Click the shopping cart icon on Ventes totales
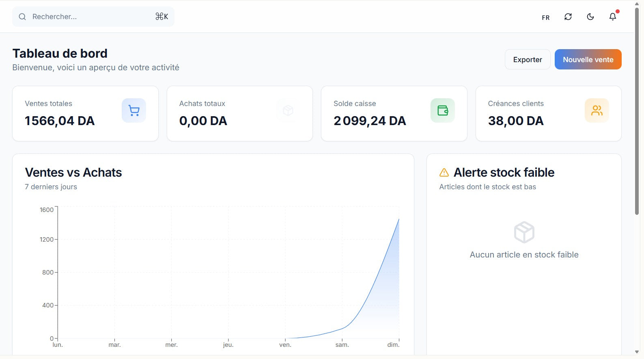 [134, 110]
